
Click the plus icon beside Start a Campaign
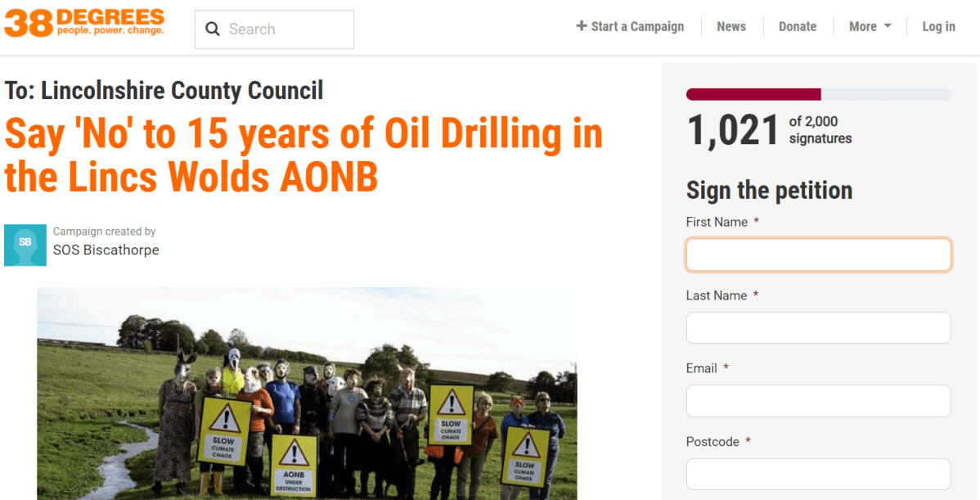coord(582,26)
